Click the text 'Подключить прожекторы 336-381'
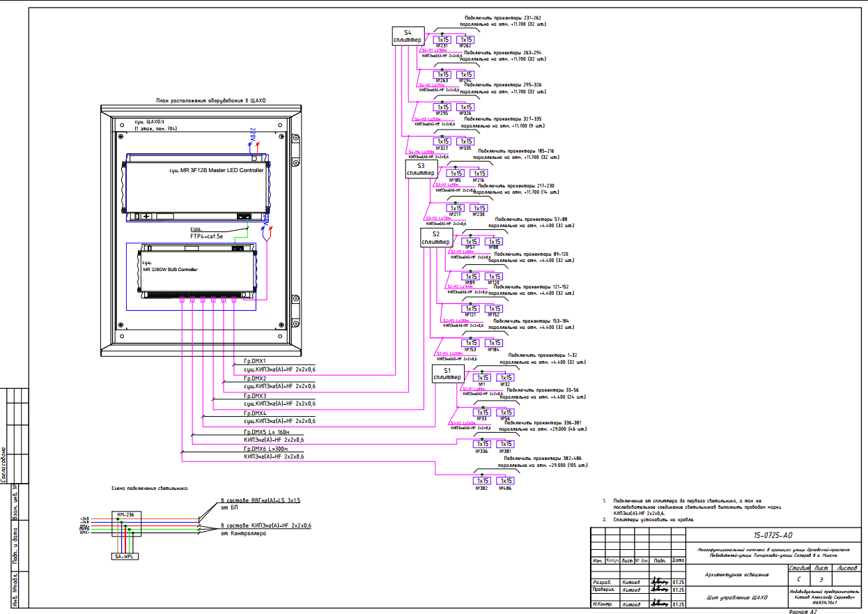 [x=543, y=423]
